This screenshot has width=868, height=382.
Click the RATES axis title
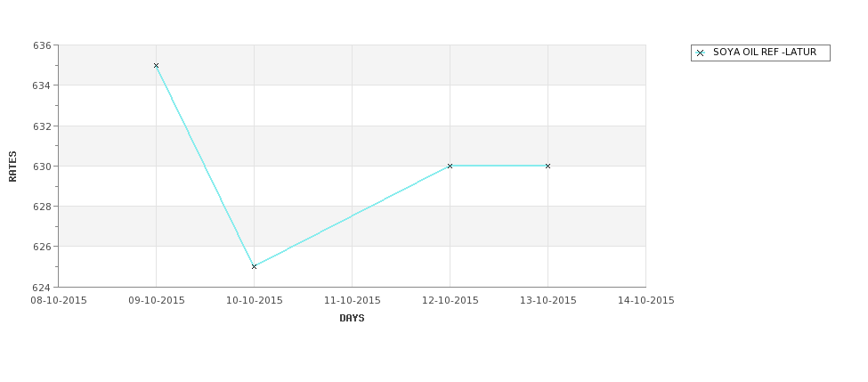(x=12, y=167)
